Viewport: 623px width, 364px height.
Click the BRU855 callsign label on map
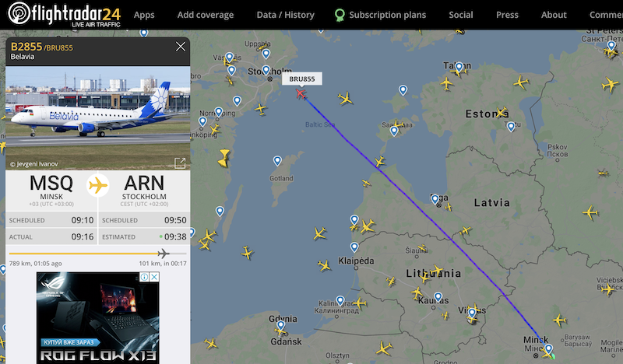tap(302, 79)
